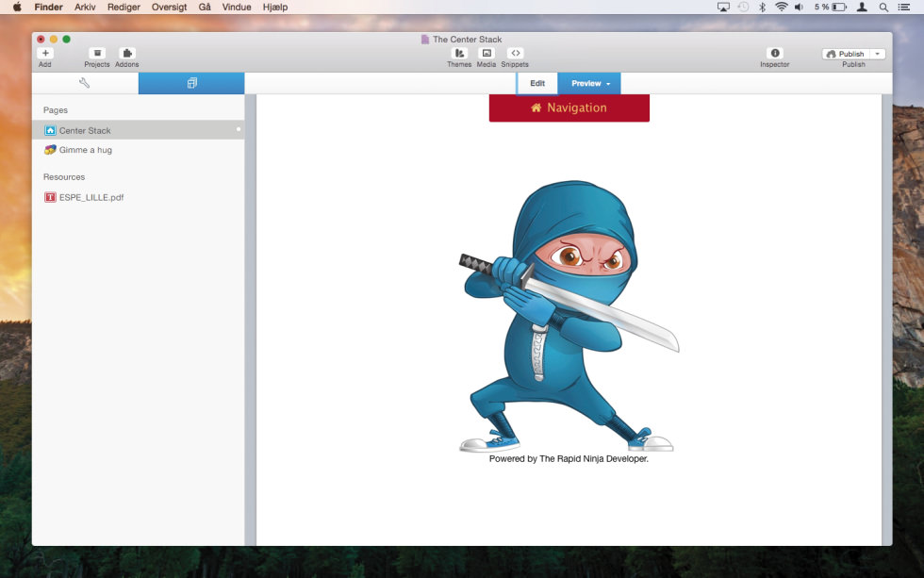Viewport: 924px width, 578px height.
Task: Click the home icon in Navigation bar
Action: (536, 107)
